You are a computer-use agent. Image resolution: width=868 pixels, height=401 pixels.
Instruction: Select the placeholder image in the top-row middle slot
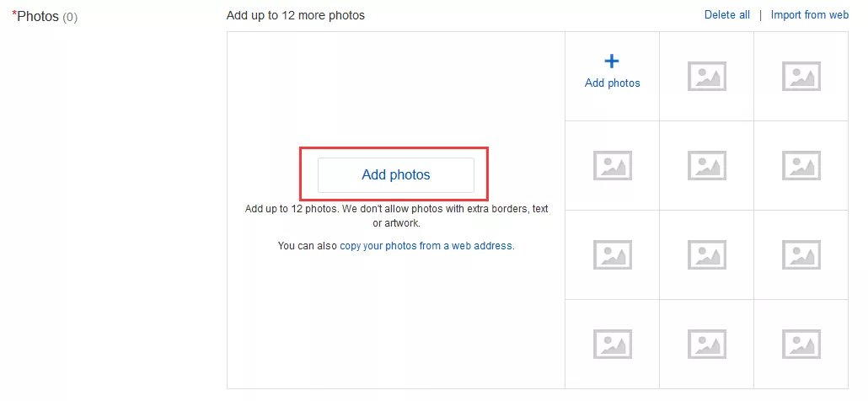pos(707,77)
